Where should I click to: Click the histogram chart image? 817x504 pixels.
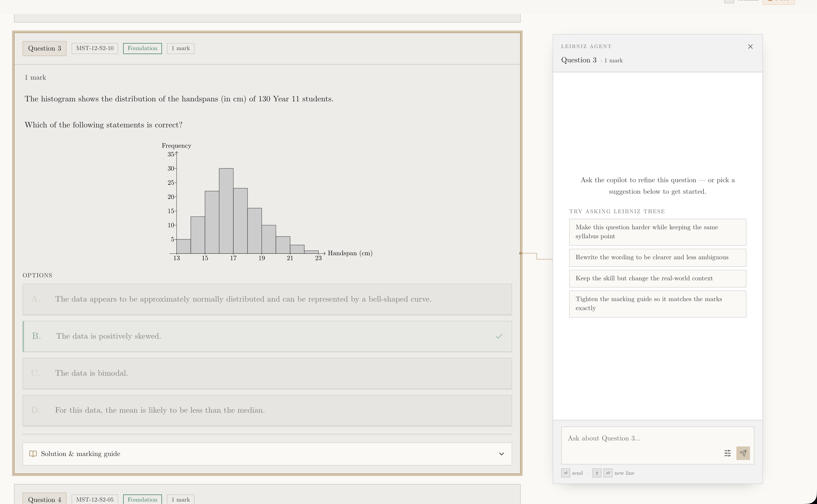click(x=267, y=202)
